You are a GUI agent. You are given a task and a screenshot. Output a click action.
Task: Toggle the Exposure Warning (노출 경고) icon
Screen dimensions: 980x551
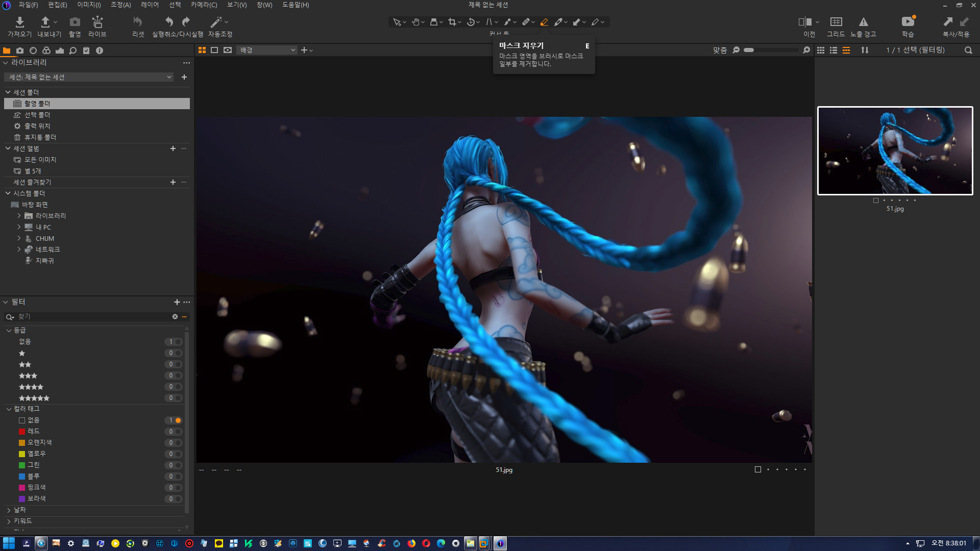coord(863,22)
